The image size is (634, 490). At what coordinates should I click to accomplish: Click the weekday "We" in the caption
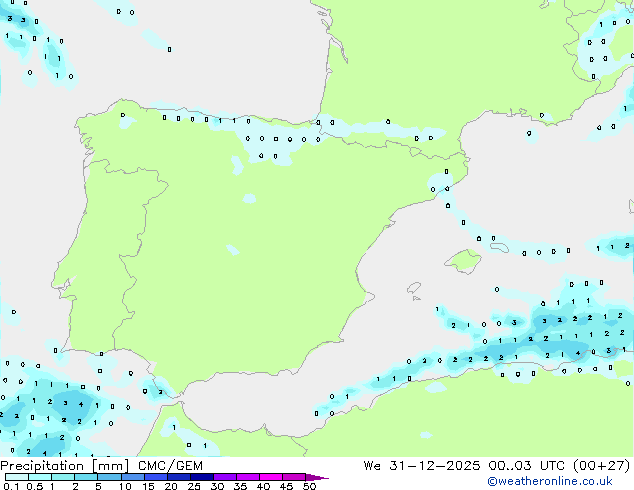(x=372, y=466)
